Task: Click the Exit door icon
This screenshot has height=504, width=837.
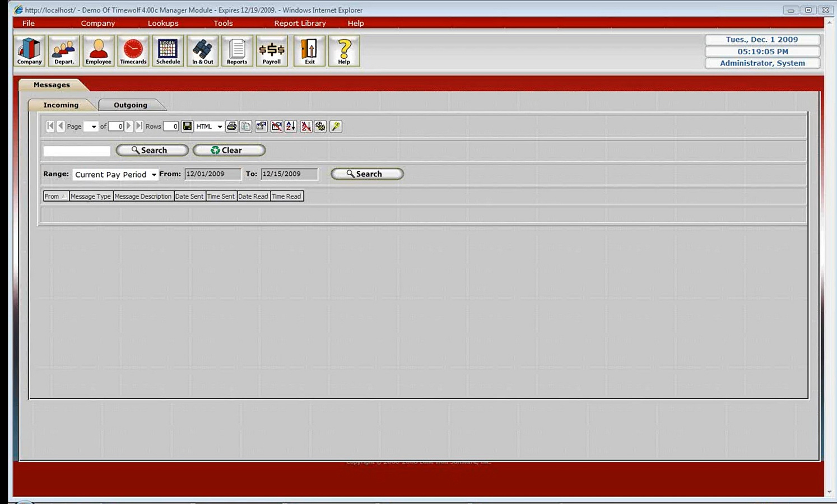Action: [x=310, y=51]
